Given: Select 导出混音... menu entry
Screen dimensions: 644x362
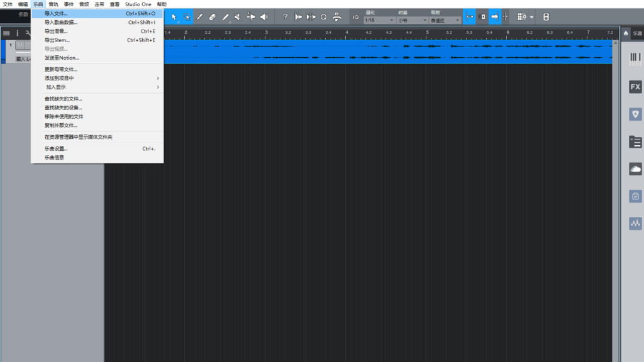Looking at the screenshot, I should tap(56, 31).
